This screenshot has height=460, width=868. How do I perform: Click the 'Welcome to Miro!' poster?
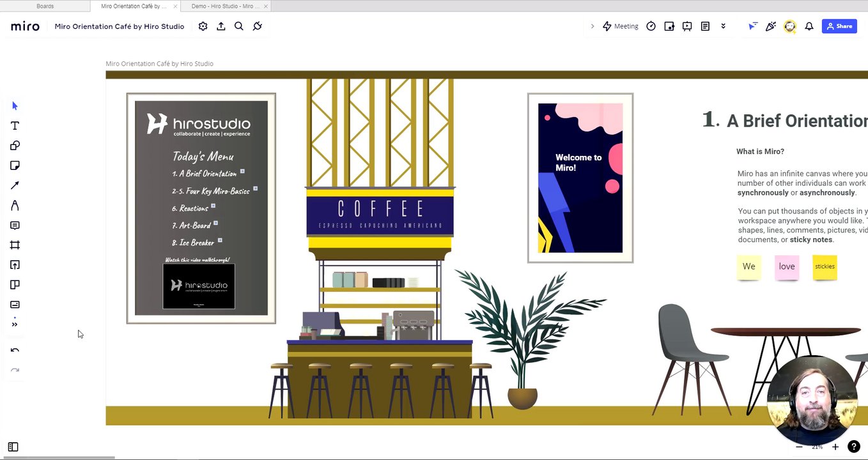[x=580, y=178]
